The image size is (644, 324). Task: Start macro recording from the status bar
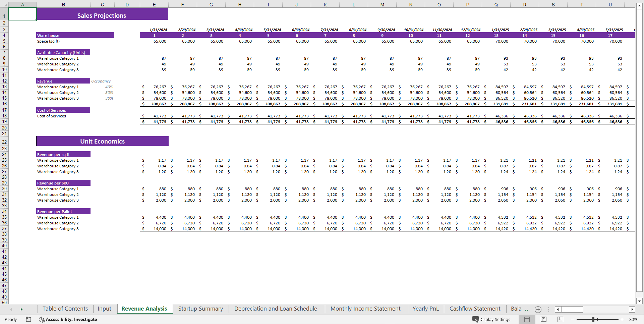[x=28, y=319]
